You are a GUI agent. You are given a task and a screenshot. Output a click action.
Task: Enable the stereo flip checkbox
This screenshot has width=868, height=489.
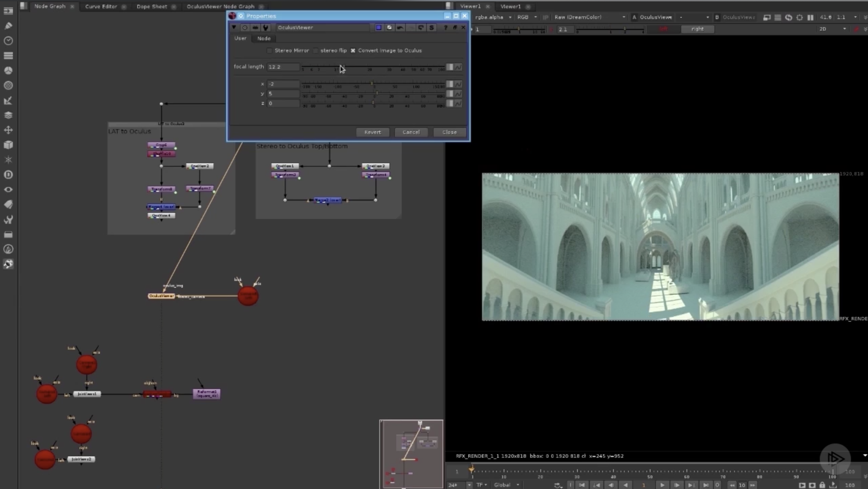tap(316, 51)
